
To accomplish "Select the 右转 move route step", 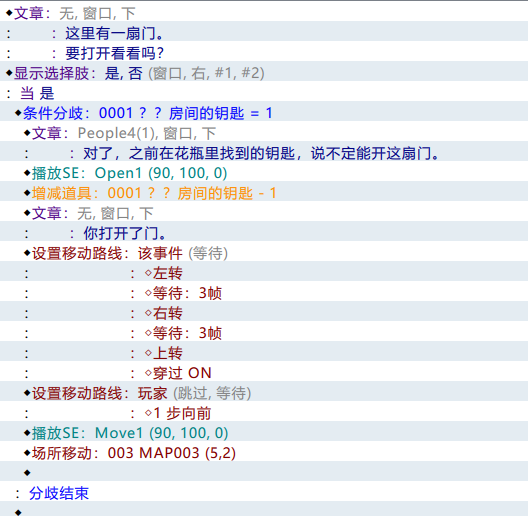I will [264, 311].
